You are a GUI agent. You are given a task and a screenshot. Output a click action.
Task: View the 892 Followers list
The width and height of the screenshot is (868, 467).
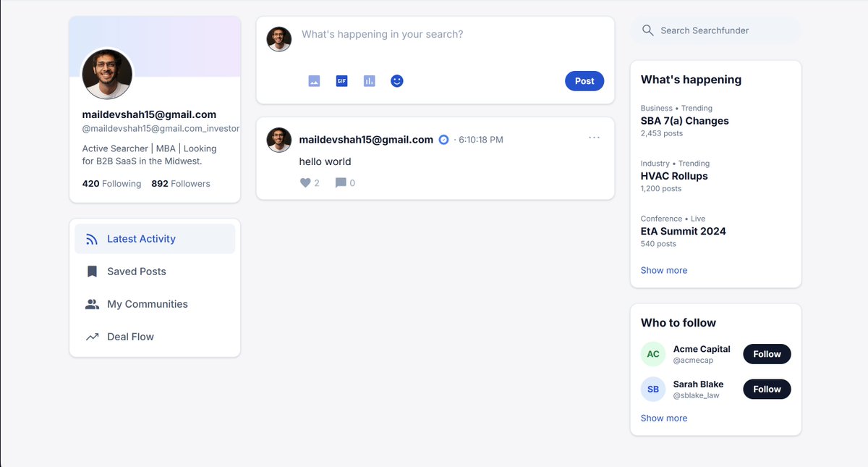pos(181,184)
